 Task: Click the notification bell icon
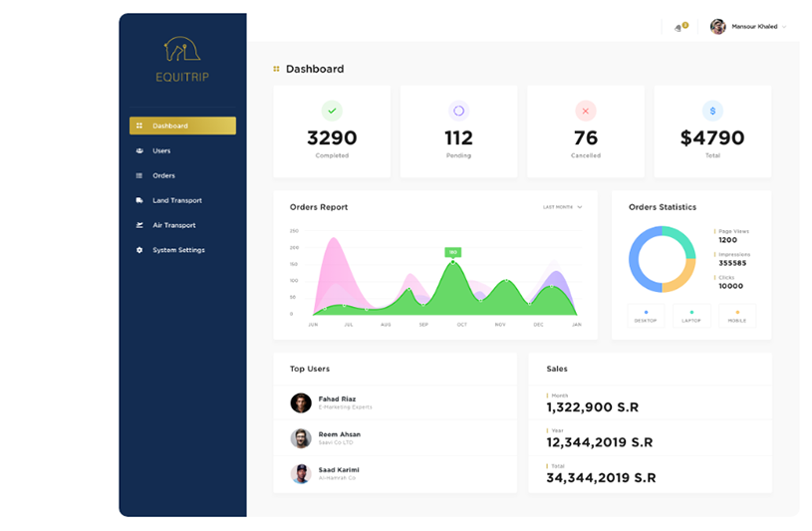(678, 27)
